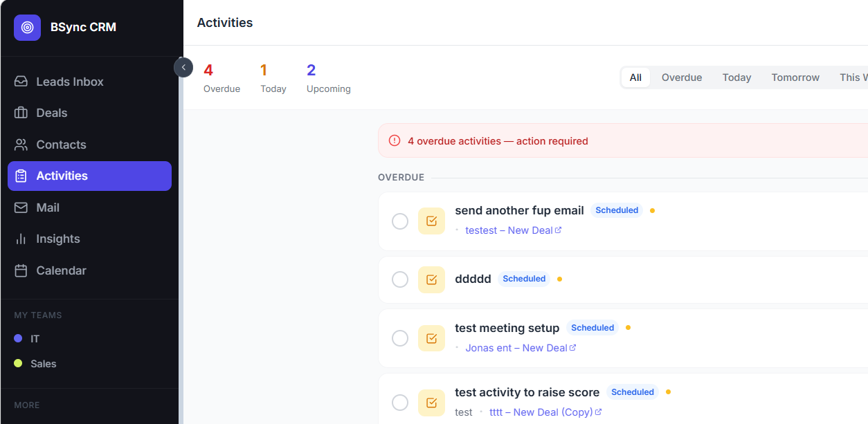Click Scheduled badge on 'test activity to raise score'
The image size is (868, 424).
633,392
